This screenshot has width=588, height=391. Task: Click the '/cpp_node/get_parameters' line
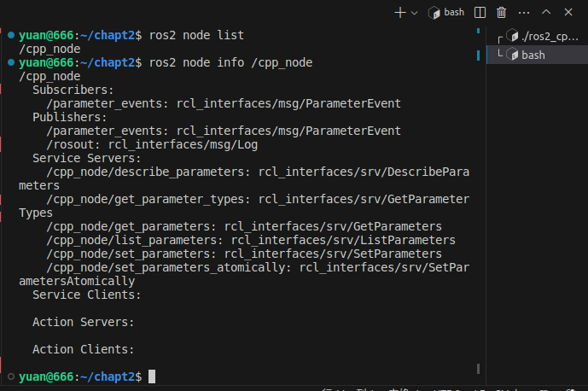244,226
